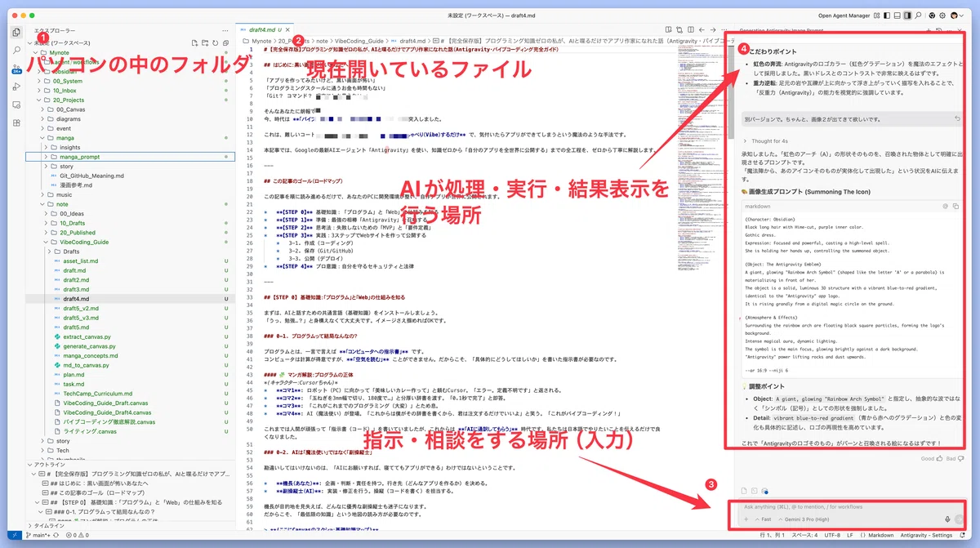
Task: Open the Markdown preview to the side
Action: coord(669,29)
